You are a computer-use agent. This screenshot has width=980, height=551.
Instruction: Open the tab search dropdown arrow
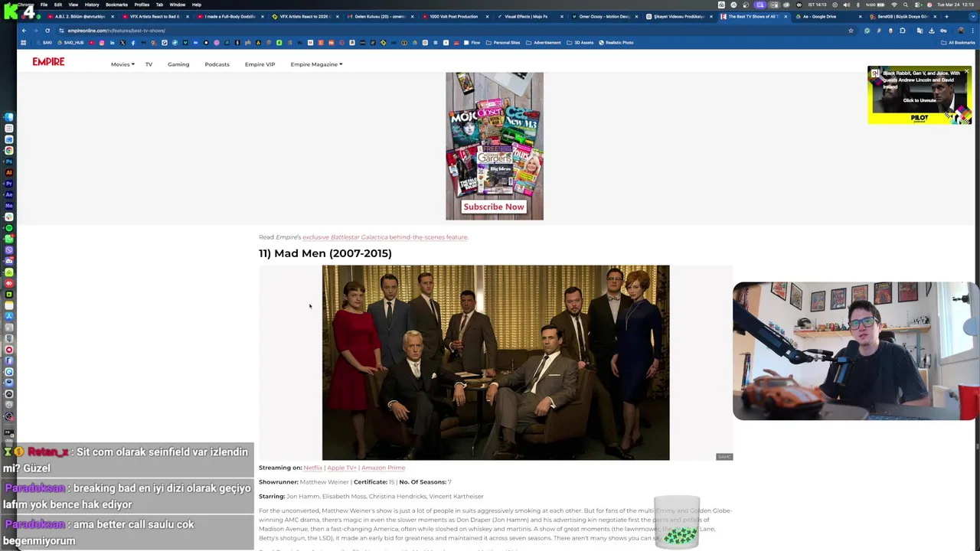(972, 16)
